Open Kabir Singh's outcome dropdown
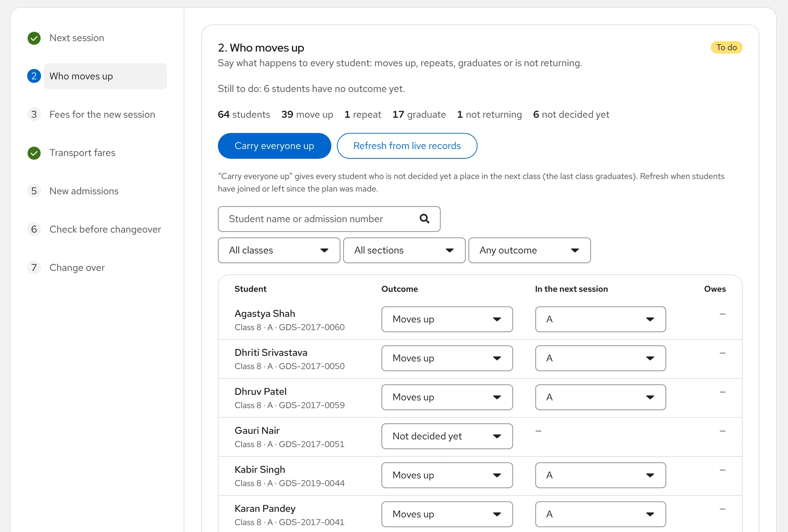This screenshot has width=788, height=532. tap(447, 475)
